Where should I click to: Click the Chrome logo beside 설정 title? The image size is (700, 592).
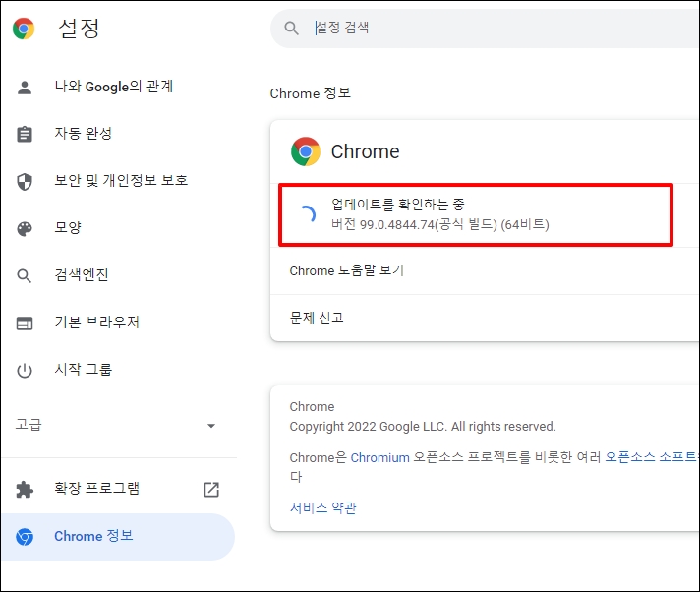24,29
